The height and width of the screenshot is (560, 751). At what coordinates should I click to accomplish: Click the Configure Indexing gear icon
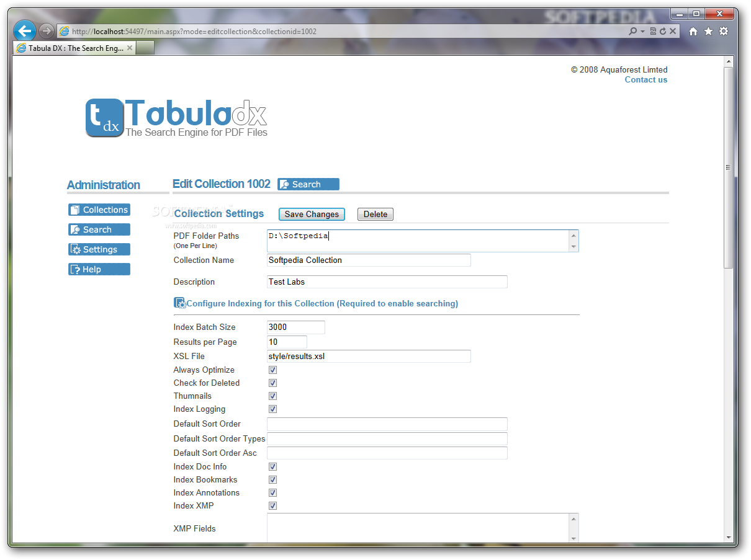pos(180,303)
